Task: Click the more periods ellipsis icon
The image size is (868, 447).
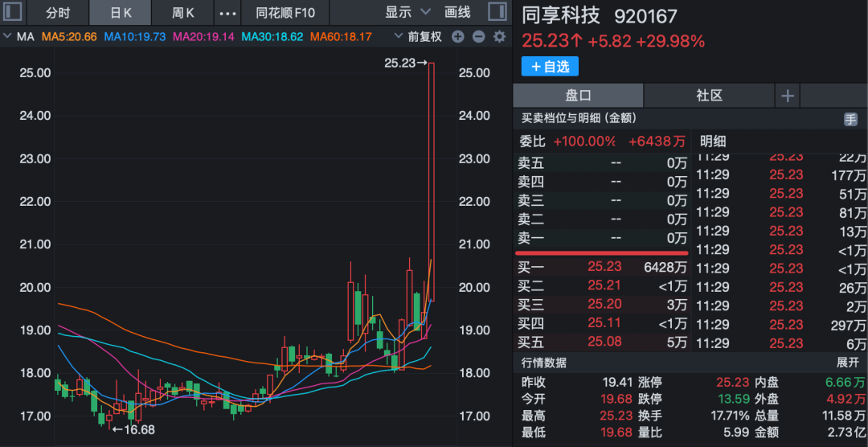Action: (x=228, y=13)
